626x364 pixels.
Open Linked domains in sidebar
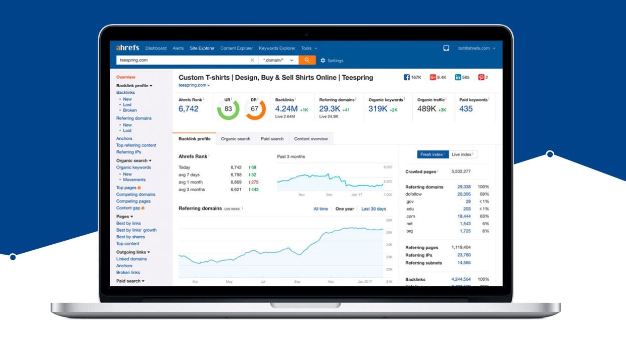click(131, 259)
